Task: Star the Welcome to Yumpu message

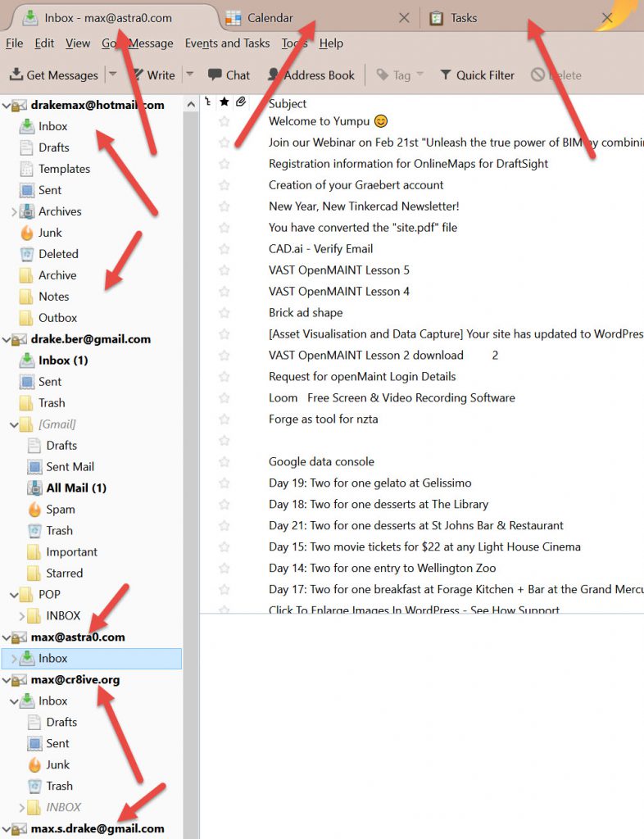Action: pos(224,120)
